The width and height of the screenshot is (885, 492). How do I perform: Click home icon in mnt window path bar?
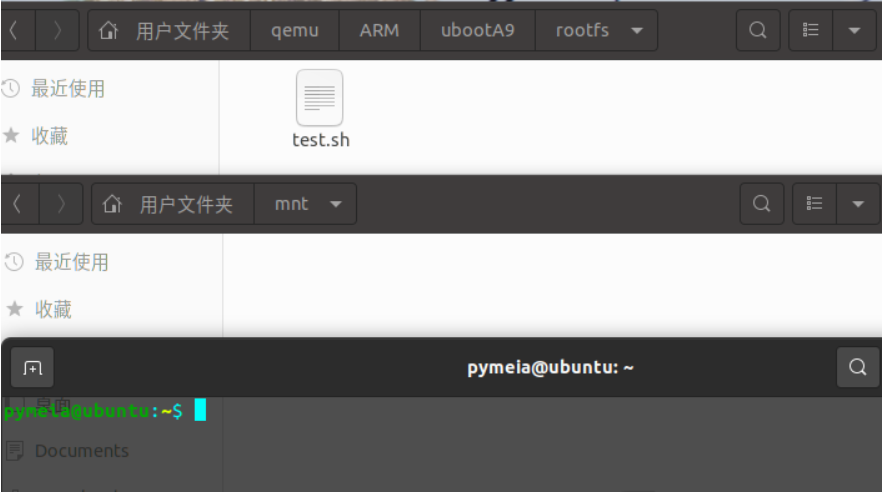[x=112, y=204]
